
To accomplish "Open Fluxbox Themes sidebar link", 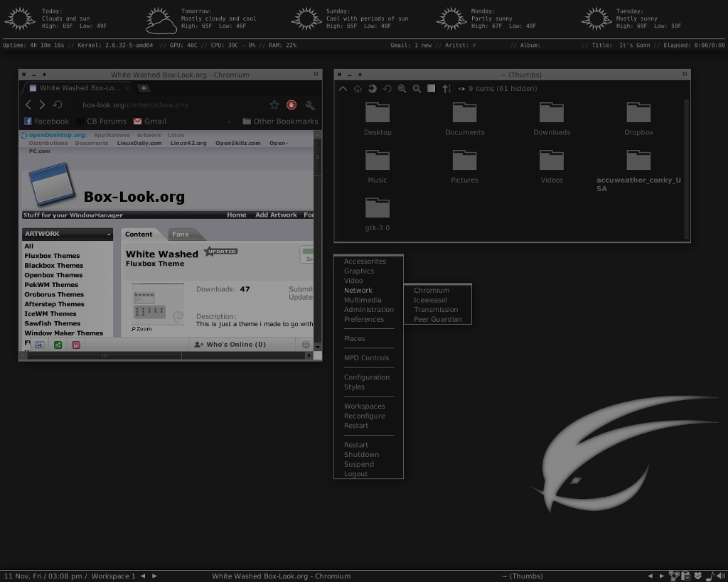I will click(x=52, y=256).
